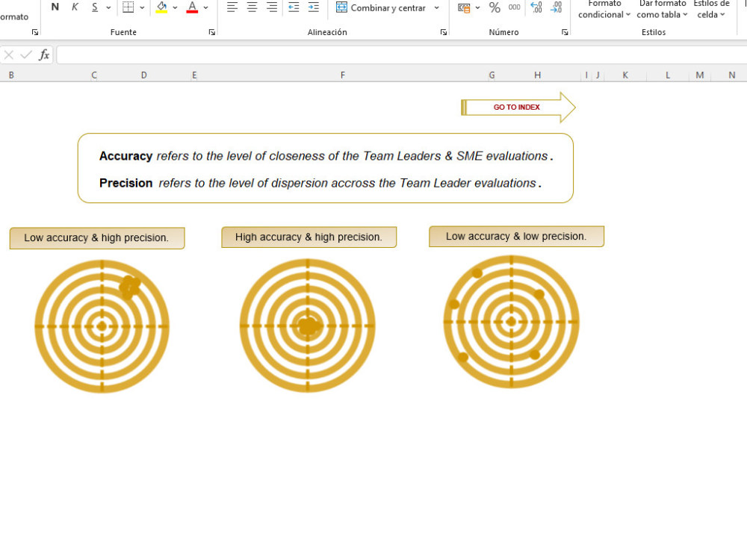Open Estilos de celda menu
This screenshot has width=747, height=560.
click(x=711, y=10)
